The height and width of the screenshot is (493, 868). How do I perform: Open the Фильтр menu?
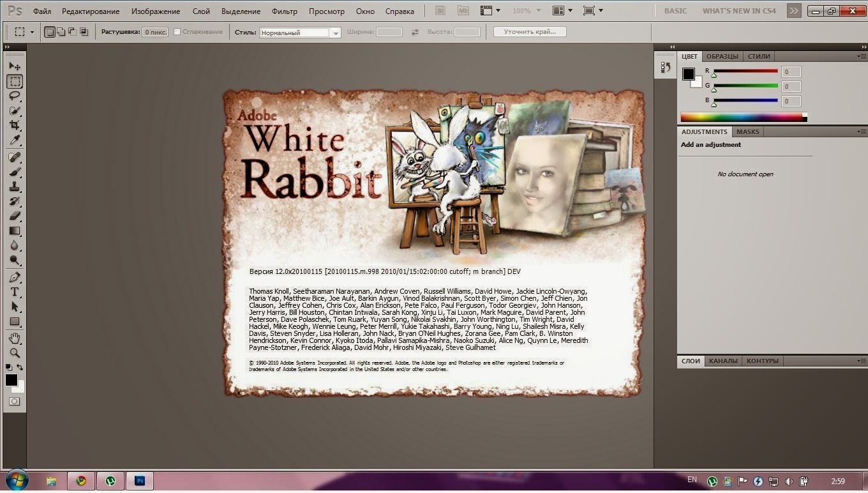pos(285,11)
